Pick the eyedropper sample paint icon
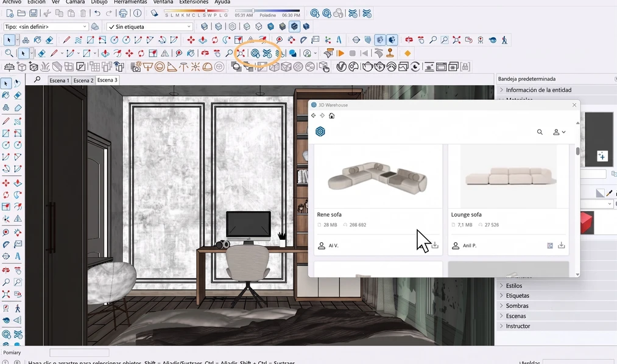617x364 pixels. pos(610,193)
